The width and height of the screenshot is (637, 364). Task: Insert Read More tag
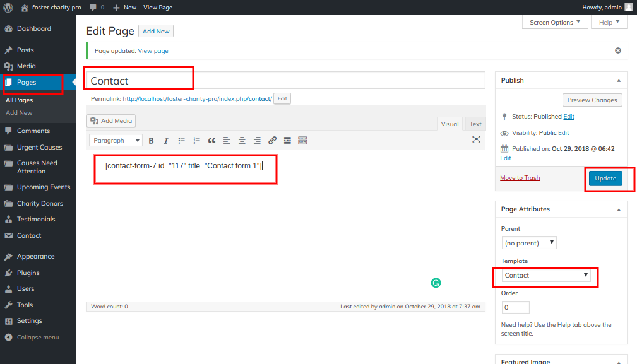coord(287,141)
